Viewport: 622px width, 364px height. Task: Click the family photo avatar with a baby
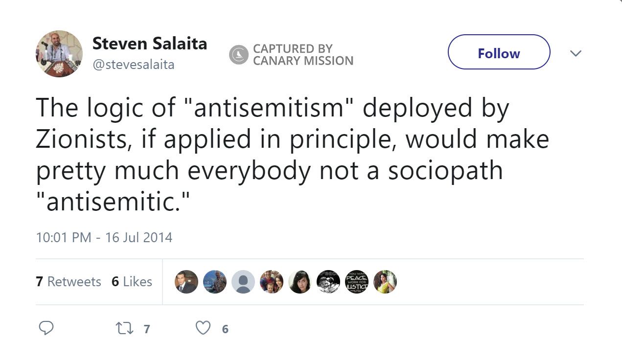[272, 282]
